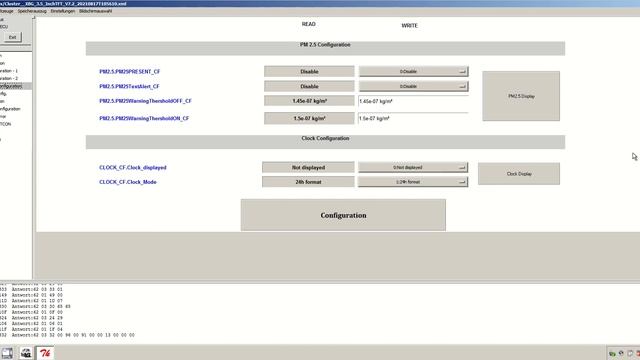Click the CLOCK_CF.Clock_Mode label
This screenshot has height=360, width=640.
click(x=127, y=182)
